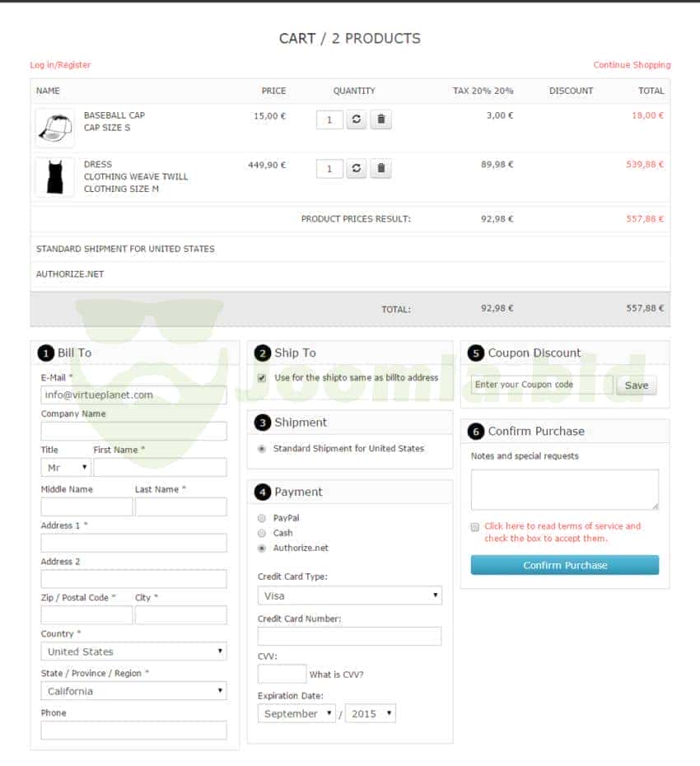This screenshot has width=700, height=766.
Task: Click the Baseball Cap product thumbnail
Action: [54, 128]
